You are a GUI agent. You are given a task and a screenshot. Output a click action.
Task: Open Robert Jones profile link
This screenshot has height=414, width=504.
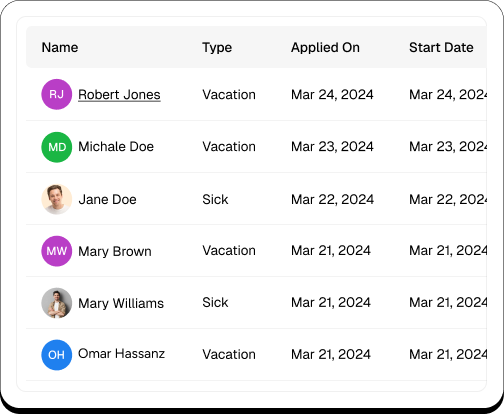point(119,95)
